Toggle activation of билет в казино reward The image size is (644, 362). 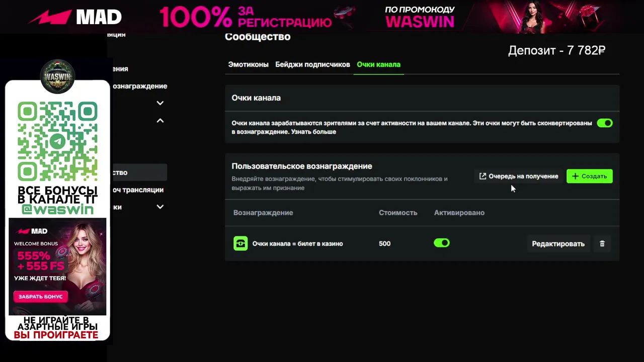(442, 243)
